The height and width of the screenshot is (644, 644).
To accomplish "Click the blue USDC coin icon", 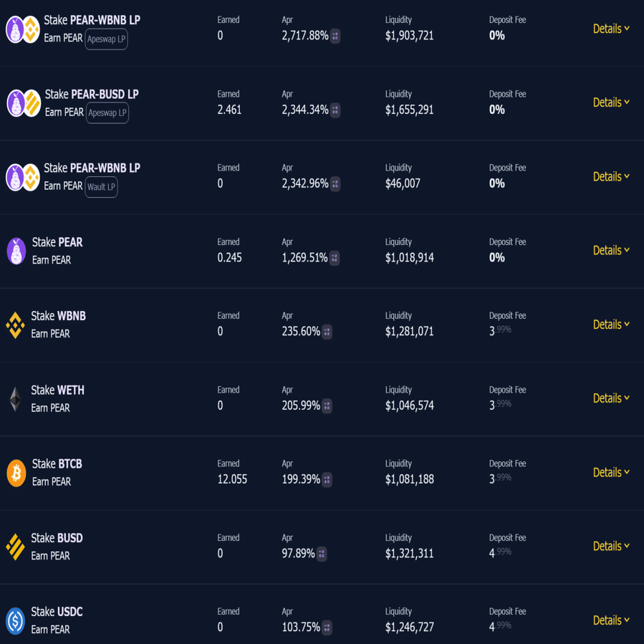I will (x=15, y=621).
